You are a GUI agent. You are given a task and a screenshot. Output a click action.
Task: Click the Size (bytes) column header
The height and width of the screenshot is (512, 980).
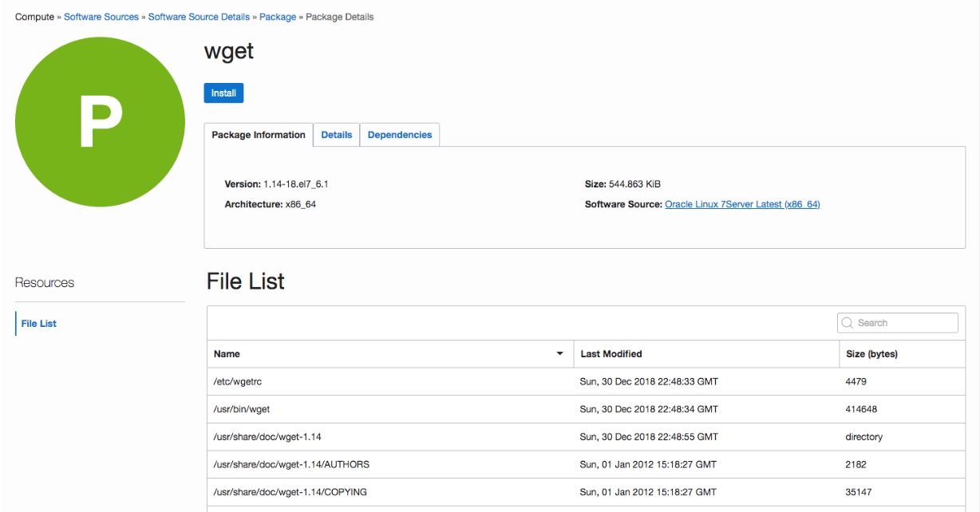pos(871,354)
